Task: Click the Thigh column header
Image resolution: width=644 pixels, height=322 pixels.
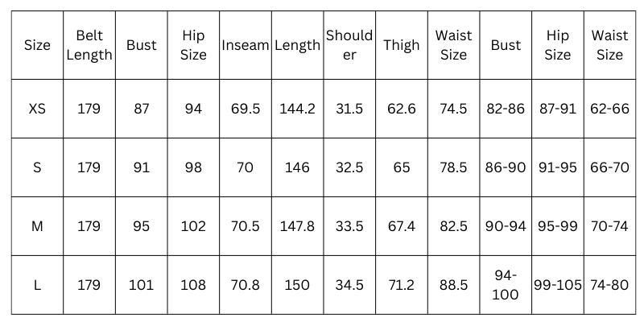Action: (x=402, y=45)
